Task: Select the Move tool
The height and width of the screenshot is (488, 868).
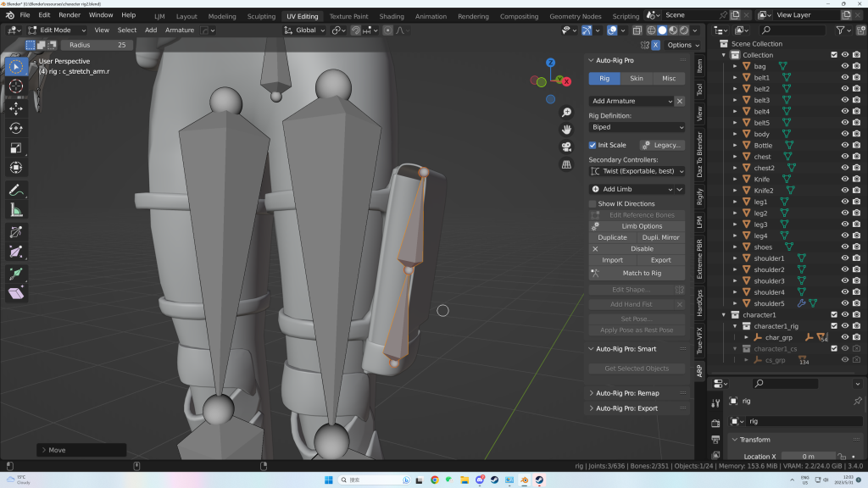Action: point(16,108)
